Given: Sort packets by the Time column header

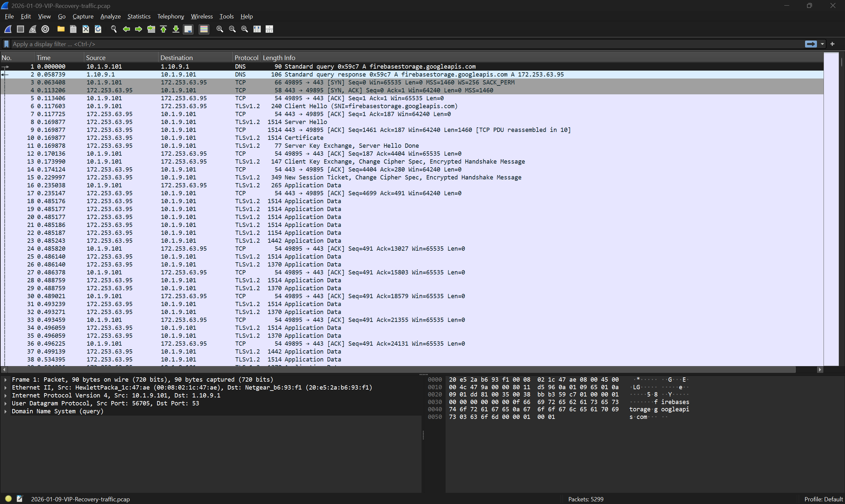Looking at the screenshot, I should point(59,58).
